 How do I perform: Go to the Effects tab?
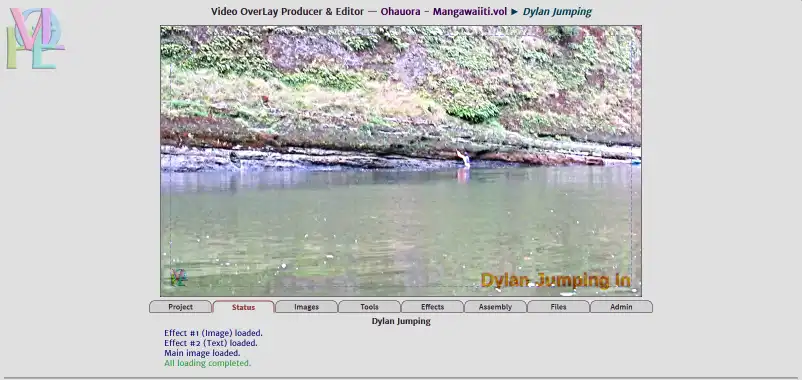[432, 307]
